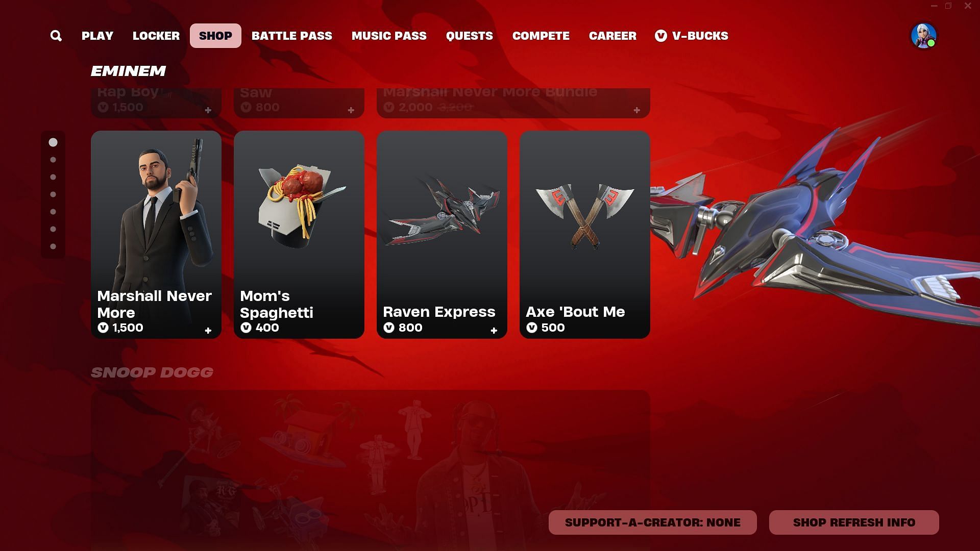Select the Mom's Spaghetti item card
980x551 pixels.
[299, 235]
